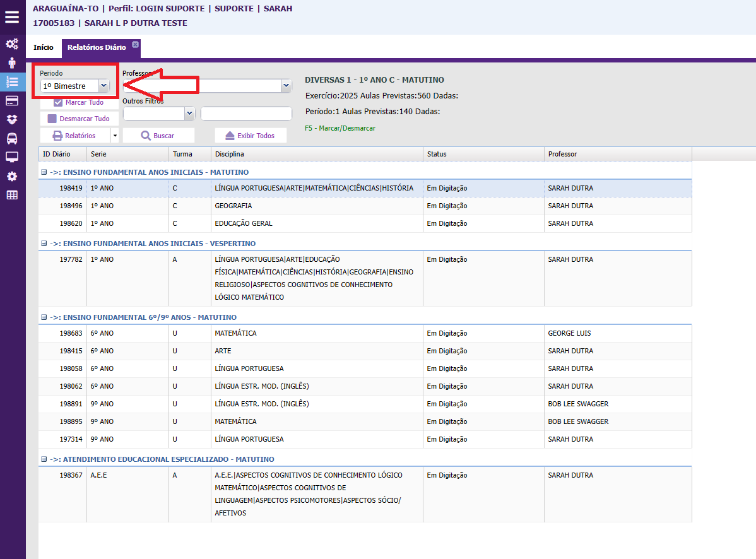The height and width of the screenshot is (559, 756).
Task: Open the person sidebar icon
Action: 12,63
